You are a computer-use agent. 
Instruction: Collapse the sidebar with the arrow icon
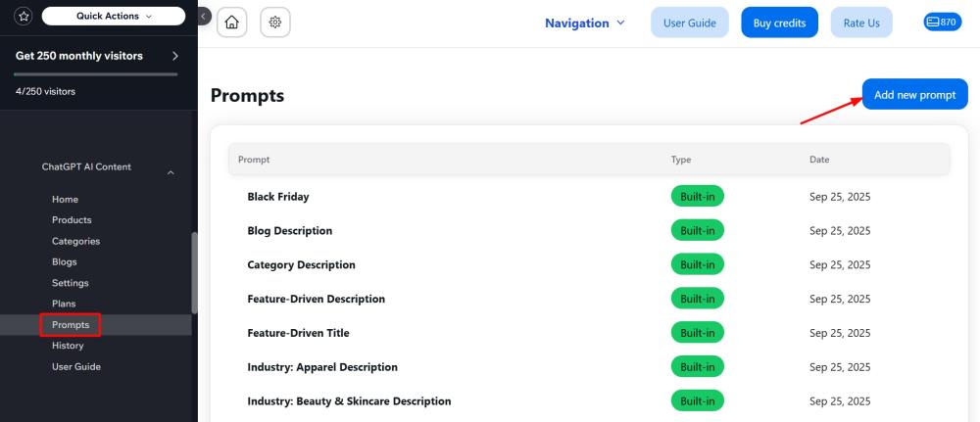coord(204,17)
